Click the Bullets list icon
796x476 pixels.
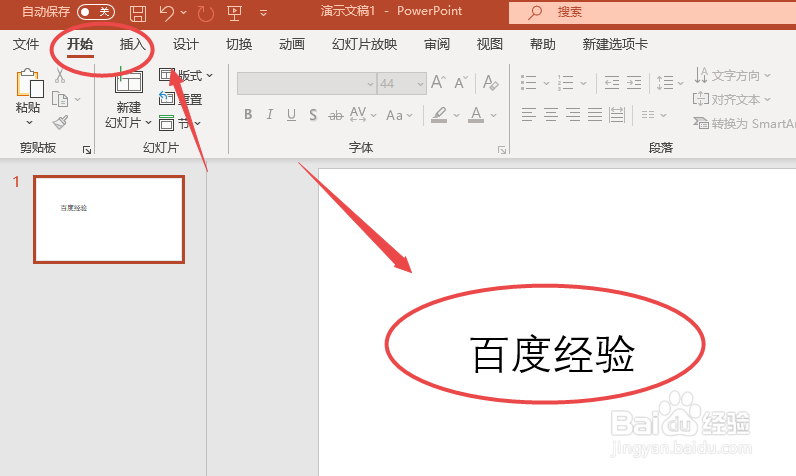click(x=528, y=82)
